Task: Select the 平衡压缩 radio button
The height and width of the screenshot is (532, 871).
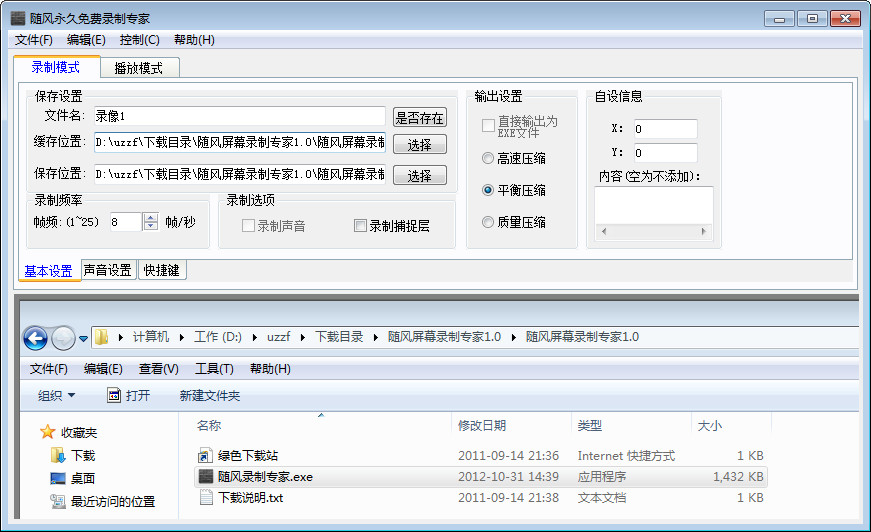Action: (x=488, y=190)
